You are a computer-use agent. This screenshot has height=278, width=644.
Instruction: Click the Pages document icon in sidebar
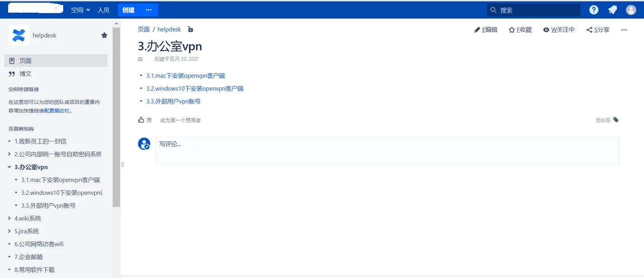[12, 61]
